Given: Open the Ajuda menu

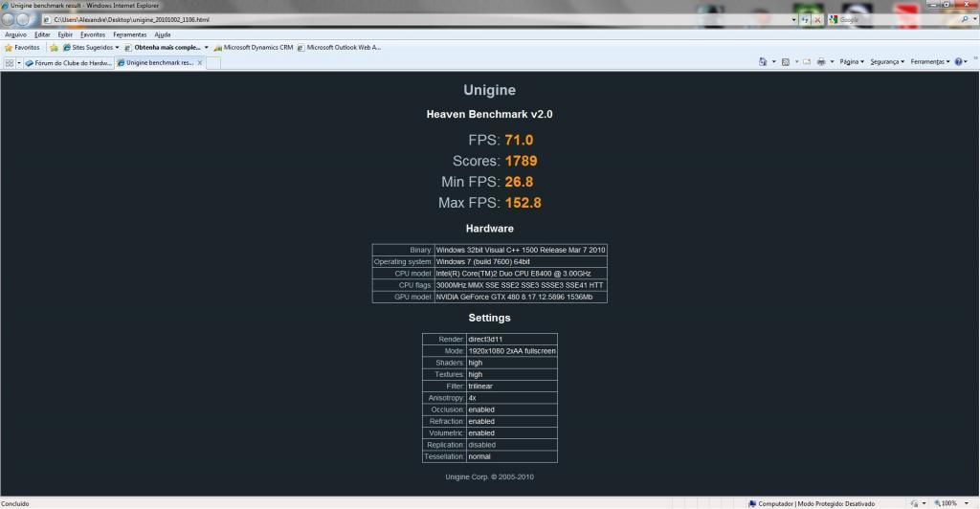Looking at the screenshot, I should pyautogui.click(x=163, y=35).
